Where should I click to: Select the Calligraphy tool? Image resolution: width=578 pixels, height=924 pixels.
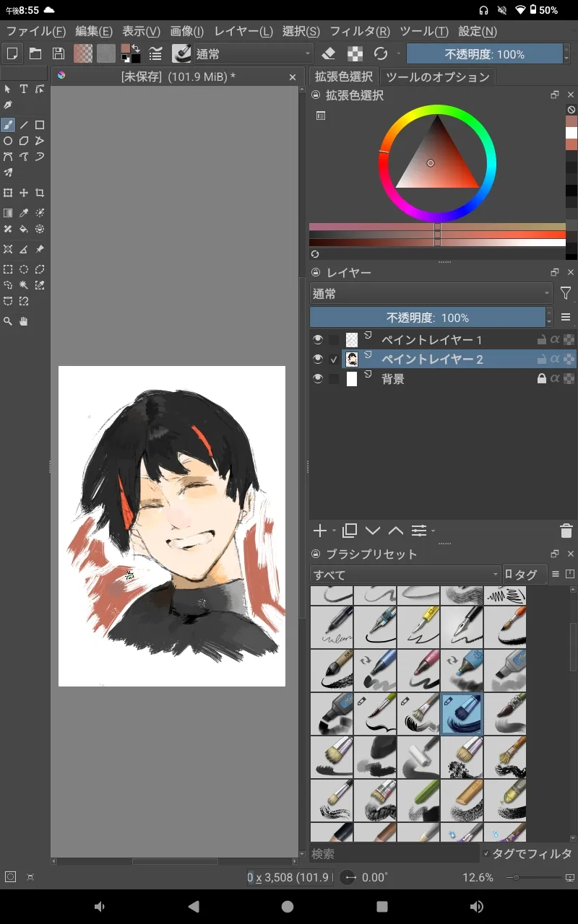(8, 105)
